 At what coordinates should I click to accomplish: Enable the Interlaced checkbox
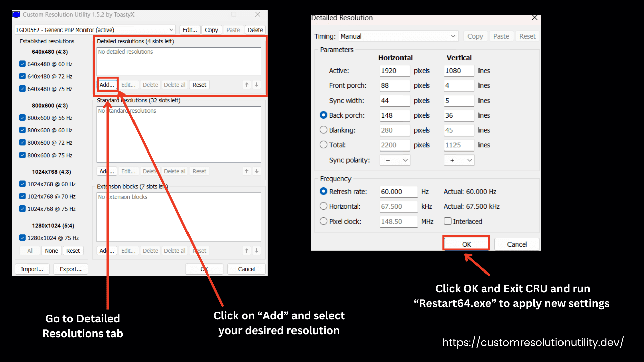point(448,221)
